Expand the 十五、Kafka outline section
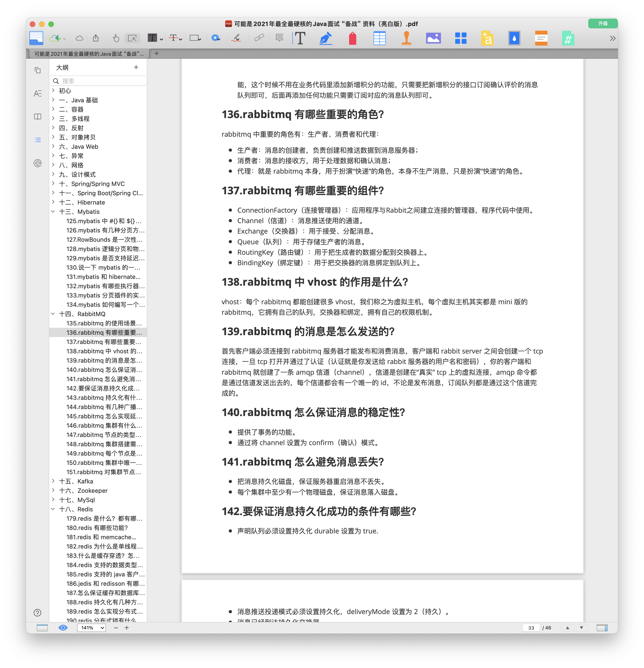The height and width of the screenshot is (668, 644). [x=53, y=481]
